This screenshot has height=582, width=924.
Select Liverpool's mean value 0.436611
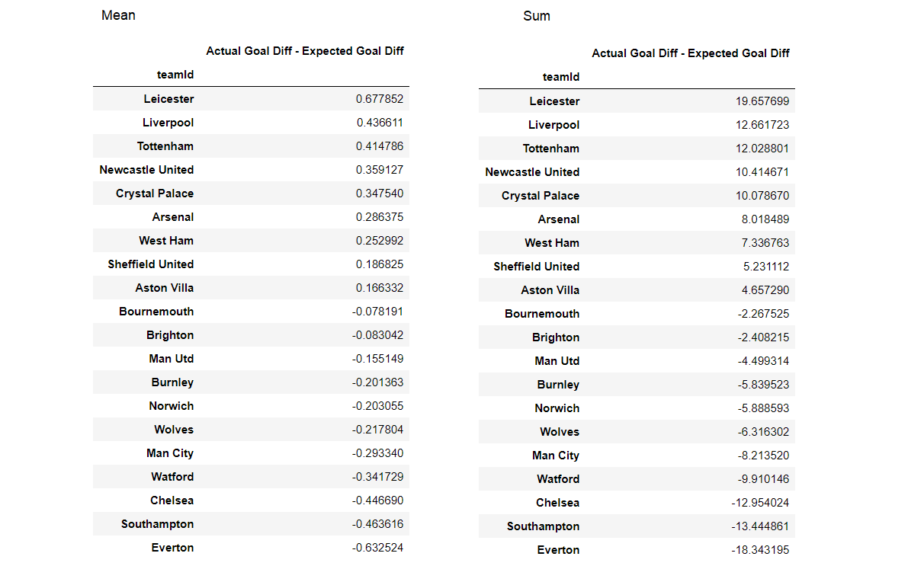[x=380, y=123]
